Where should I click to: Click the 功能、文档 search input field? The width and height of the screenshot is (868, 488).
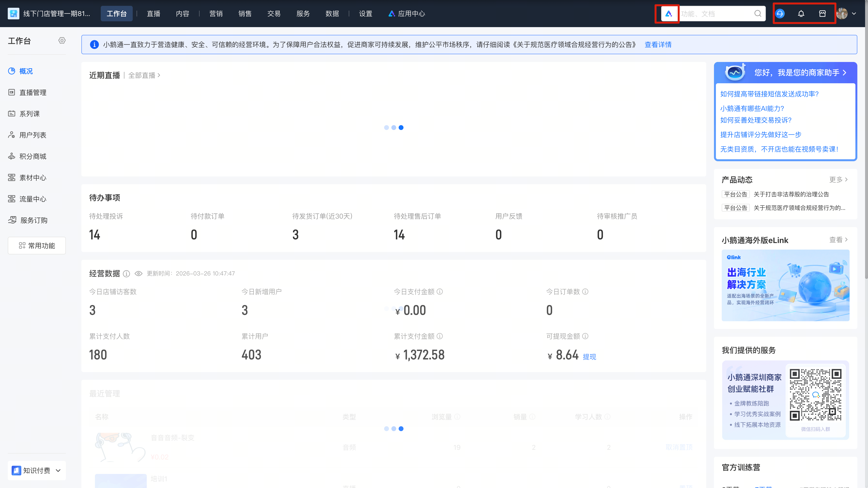tap(716, 14)
